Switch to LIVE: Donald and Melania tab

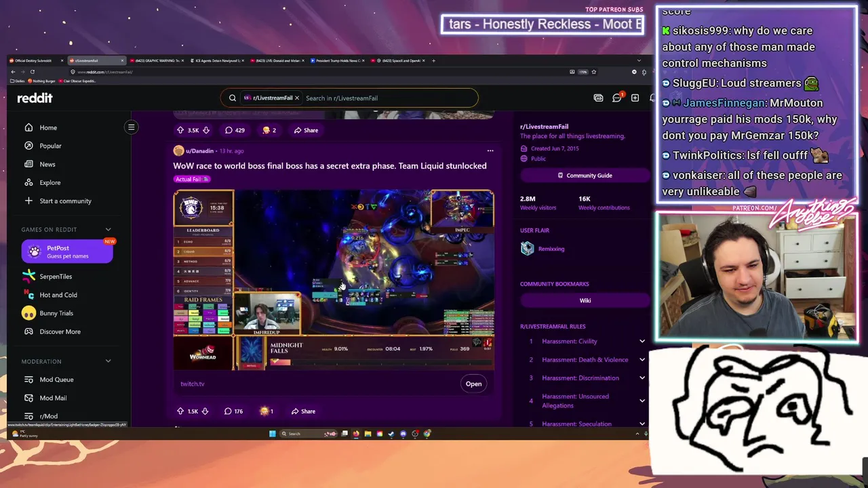coord(277,60)
